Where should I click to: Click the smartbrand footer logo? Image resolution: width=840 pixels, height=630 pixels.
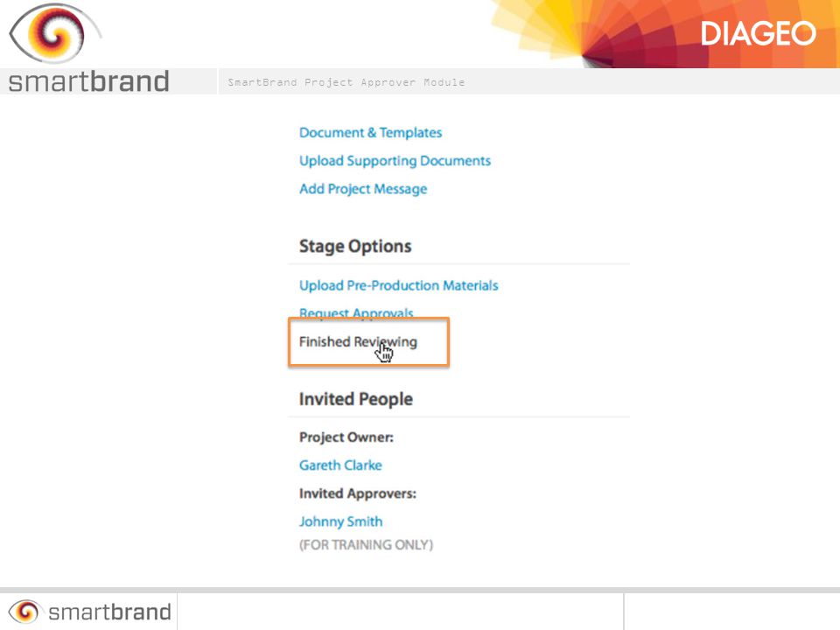[x=89, y=612]
